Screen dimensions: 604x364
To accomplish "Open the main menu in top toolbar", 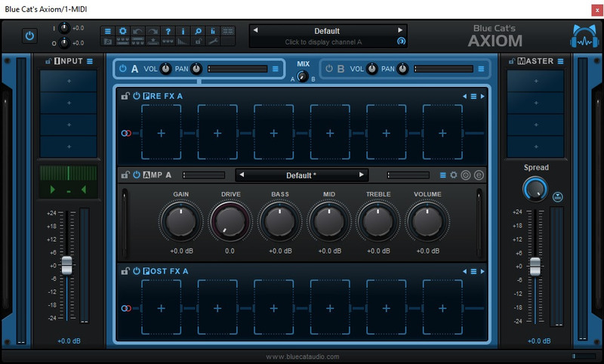I will pos(107,31).
